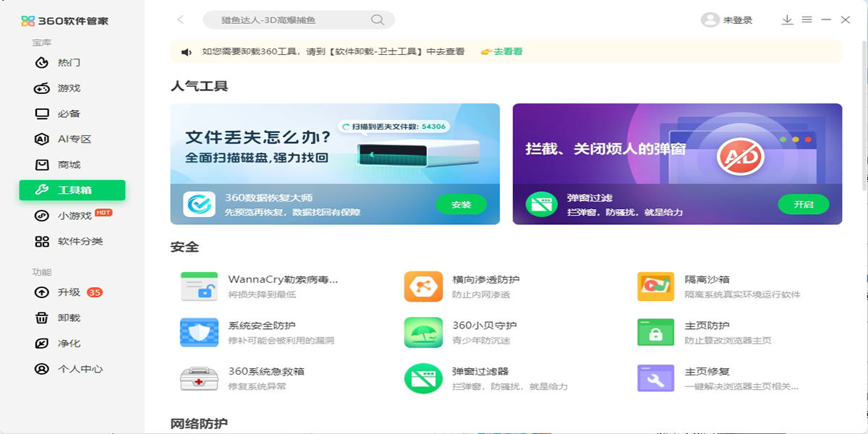Go back using the left chevron arrow
The height and width of the screenshot is (434, 868).
181,20
